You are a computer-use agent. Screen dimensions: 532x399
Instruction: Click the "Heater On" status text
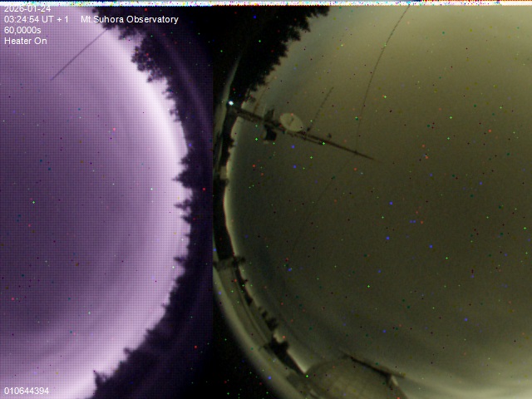point(26,41)
